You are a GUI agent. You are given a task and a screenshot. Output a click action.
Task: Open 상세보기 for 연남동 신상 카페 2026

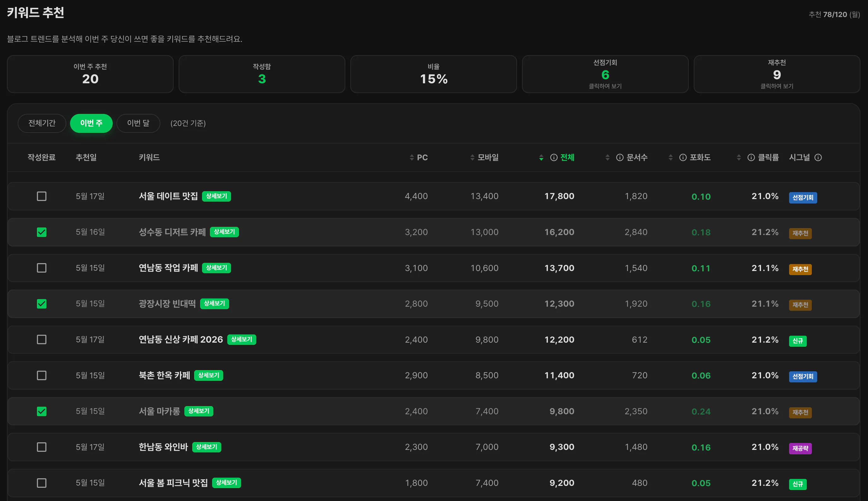click(x=241, y=339)
